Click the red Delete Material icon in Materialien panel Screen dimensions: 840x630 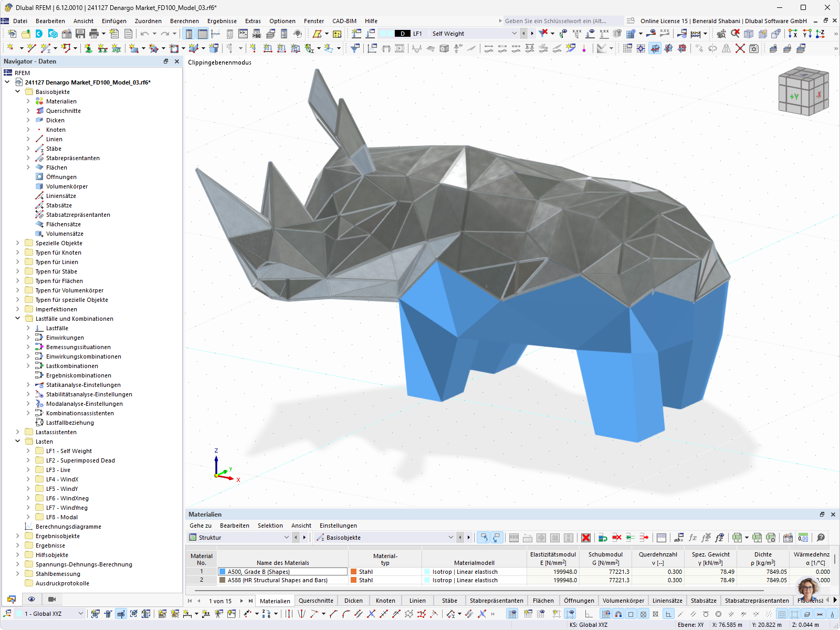coord(585,537)
